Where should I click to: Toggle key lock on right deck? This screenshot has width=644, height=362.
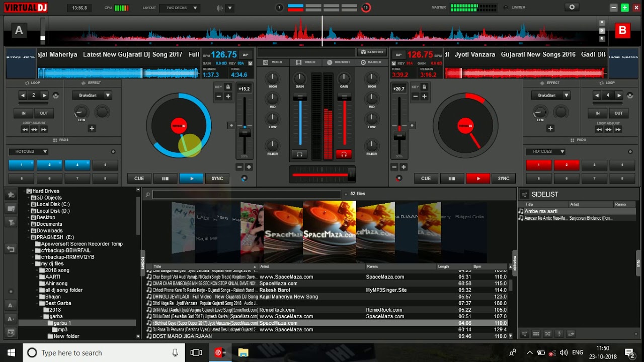pos(425,87)
